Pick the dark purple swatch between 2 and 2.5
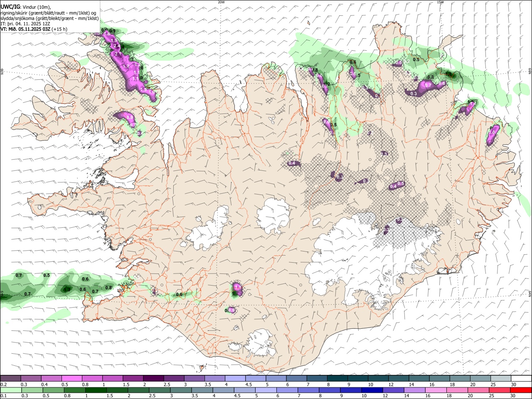 (x=153, y=378)
